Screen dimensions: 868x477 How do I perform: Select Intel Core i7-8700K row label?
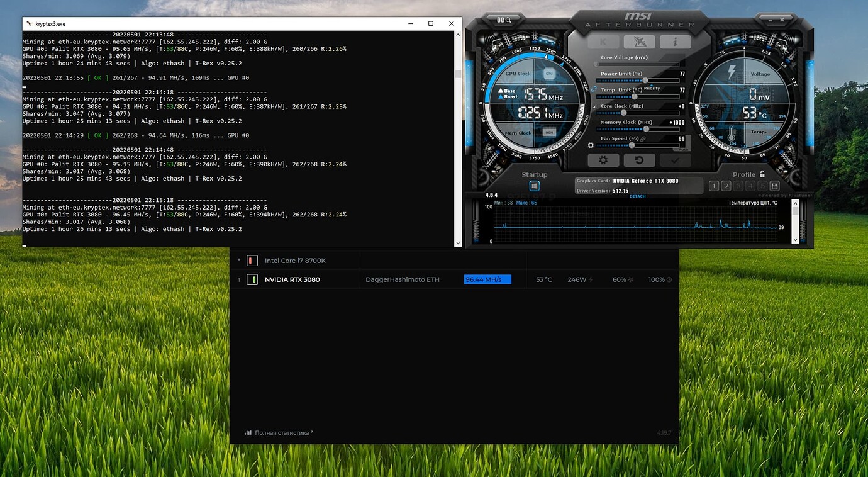point(295,261)
